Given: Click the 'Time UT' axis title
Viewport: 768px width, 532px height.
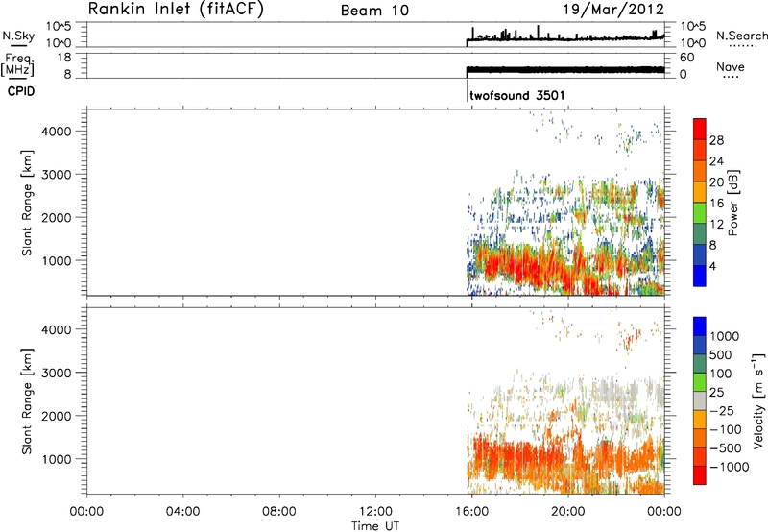Looking at the screenshot, I should 375,525.
